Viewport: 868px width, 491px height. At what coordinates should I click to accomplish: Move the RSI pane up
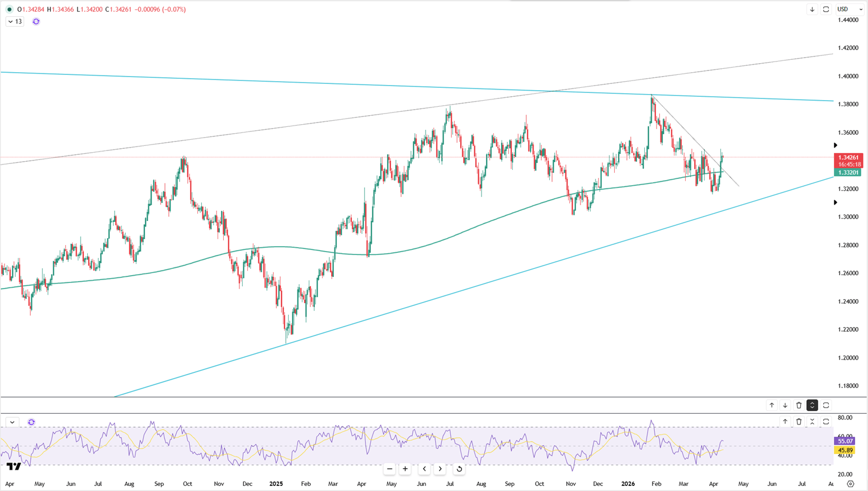[785, 422]
